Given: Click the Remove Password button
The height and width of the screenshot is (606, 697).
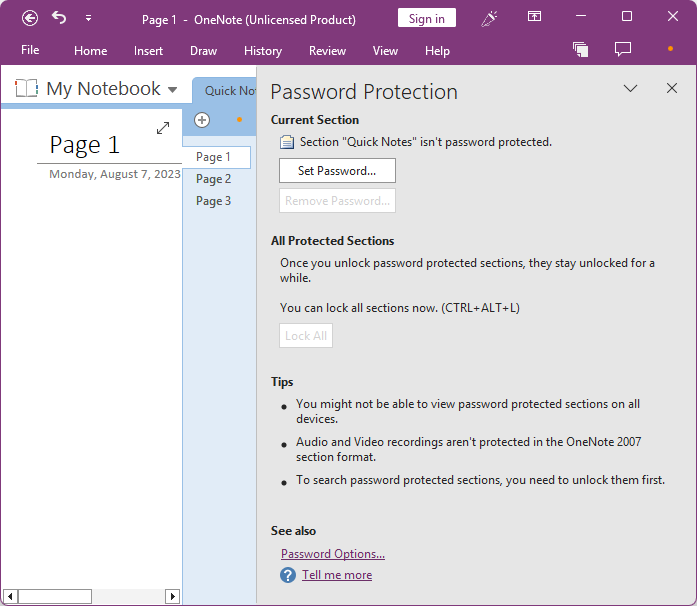Looking at the screenshot, I should click(x=337, y=201).
